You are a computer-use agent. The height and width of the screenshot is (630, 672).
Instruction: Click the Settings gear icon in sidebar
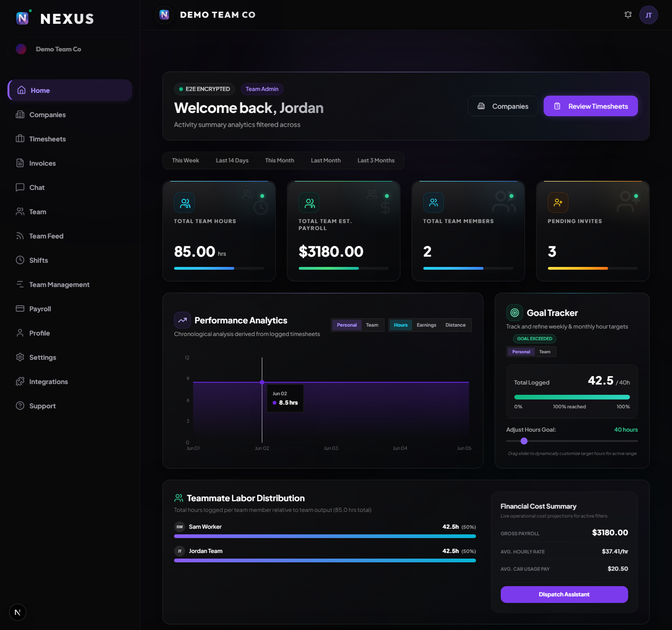[20, 357]
